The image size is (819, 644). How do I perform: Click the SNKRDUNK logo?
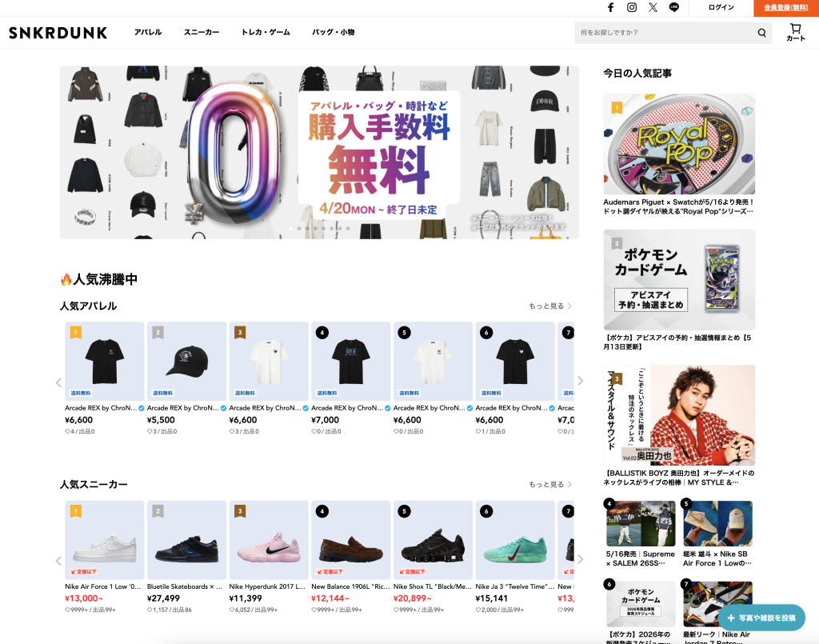(58, 33)
